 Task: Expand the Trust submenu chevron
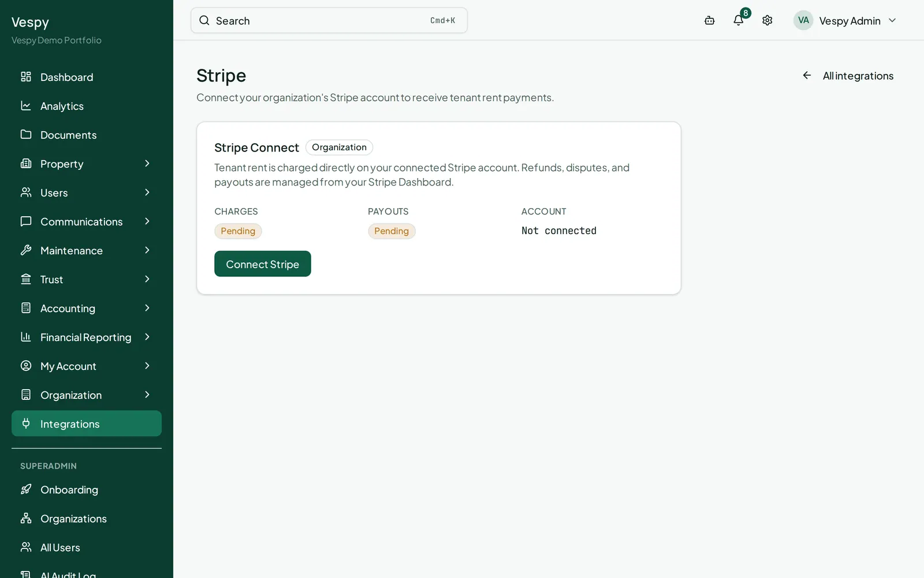[147, 279]
